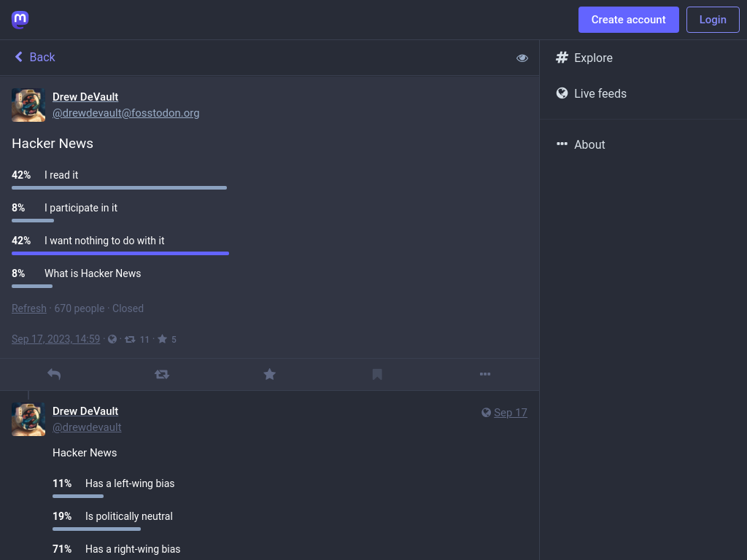Click the 71% result percentage
This screenshot has width=747, height=560.
tap(62, 549)
